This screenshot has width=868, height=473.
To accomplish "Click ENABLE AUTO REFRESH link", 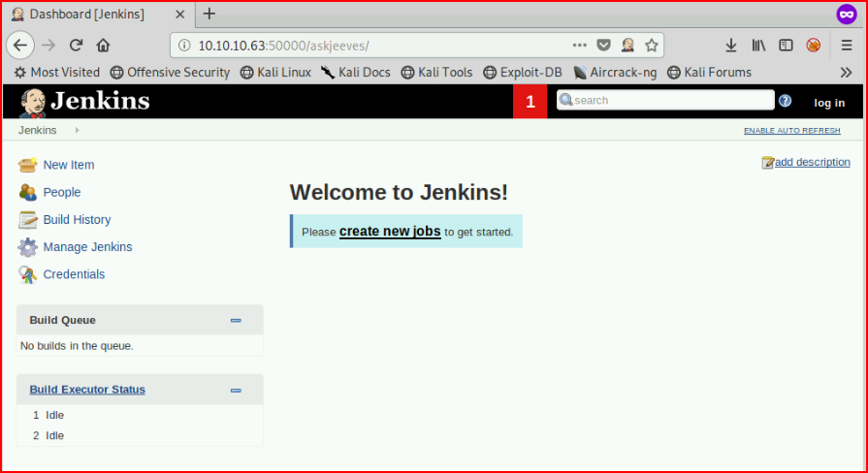I will tap(791, 131).
